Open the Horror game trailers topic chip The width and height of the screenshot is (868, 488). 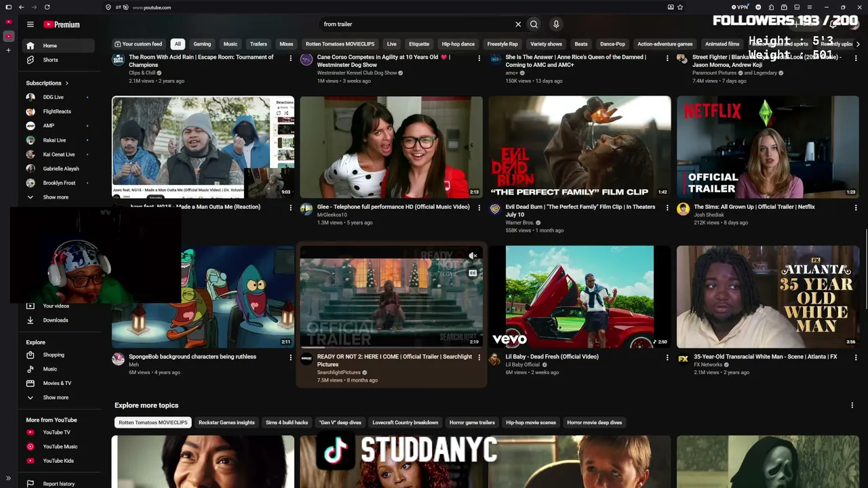[x=472, y=423]
